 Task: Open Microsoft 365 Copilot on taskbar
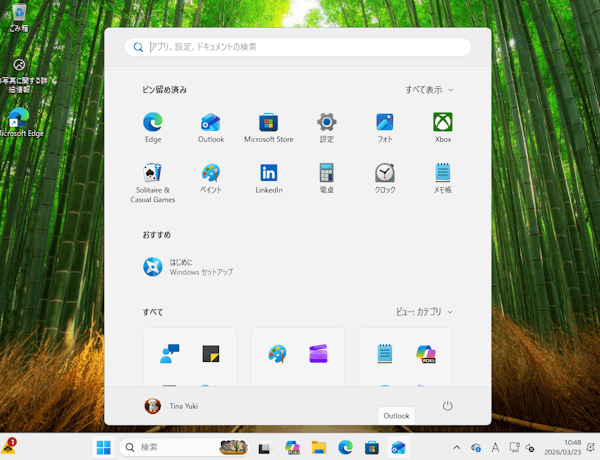coord(292,447)
